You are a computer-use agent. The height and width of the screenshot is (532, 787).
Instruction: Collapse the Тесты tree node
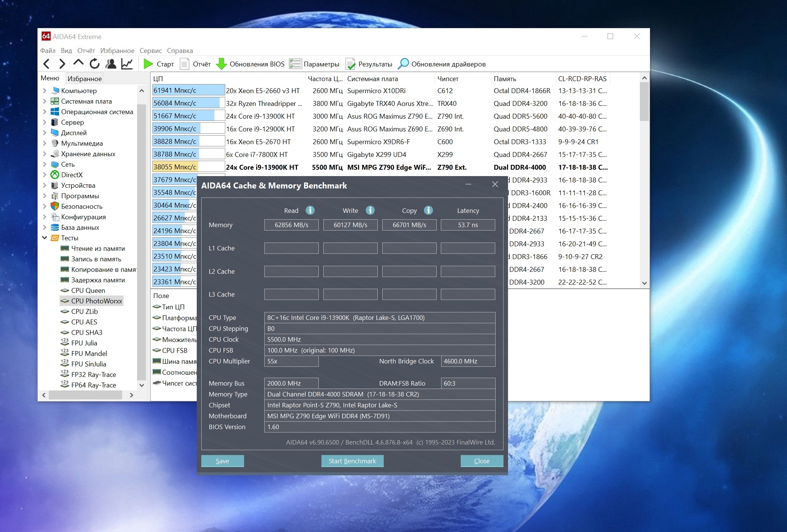[45, 238]
